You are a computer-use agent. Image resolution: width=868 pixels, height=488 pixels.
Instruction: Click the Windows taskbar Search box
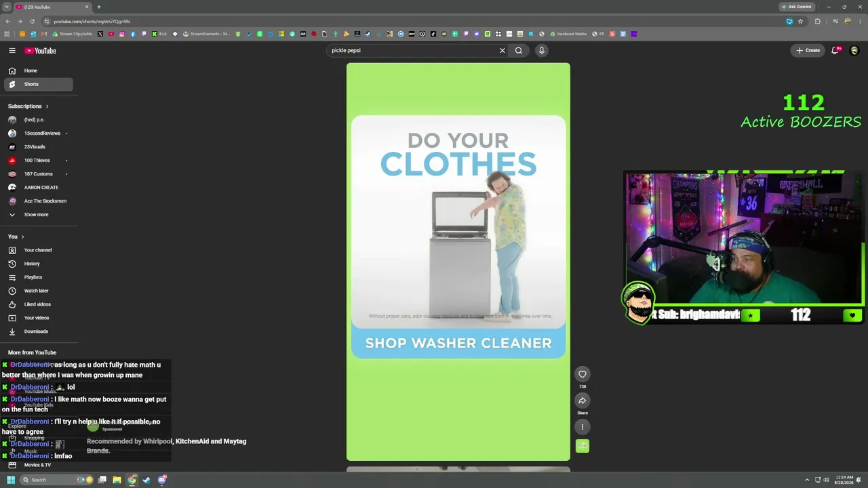click(56, 480)
